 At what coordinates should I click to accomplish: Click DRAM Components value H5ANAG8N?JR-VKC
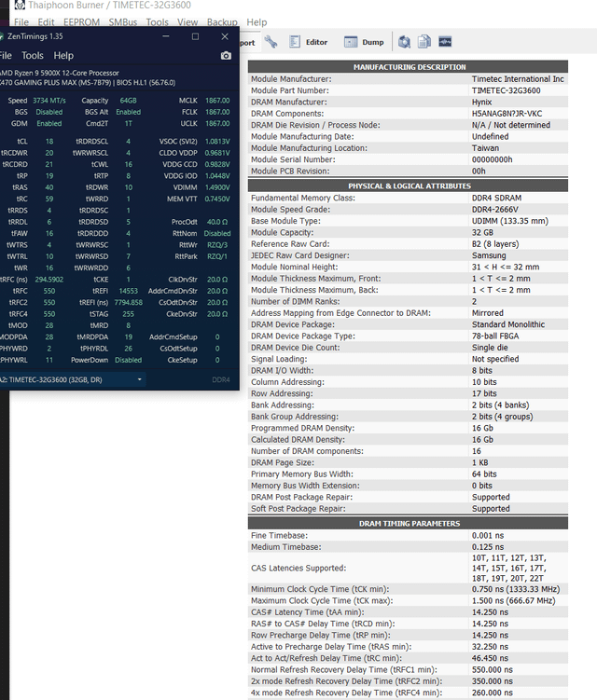507,114
